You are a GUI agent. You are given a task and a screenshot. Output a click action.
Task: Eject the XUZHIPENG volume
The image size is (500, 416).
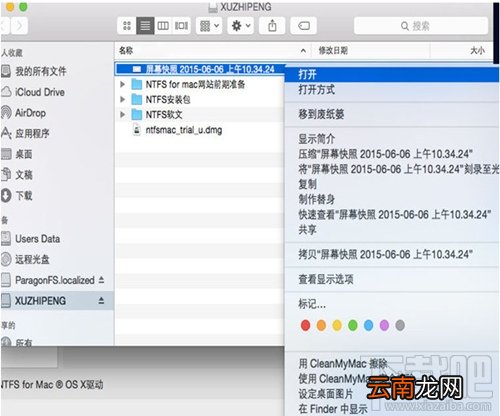[x=101, y=301]
